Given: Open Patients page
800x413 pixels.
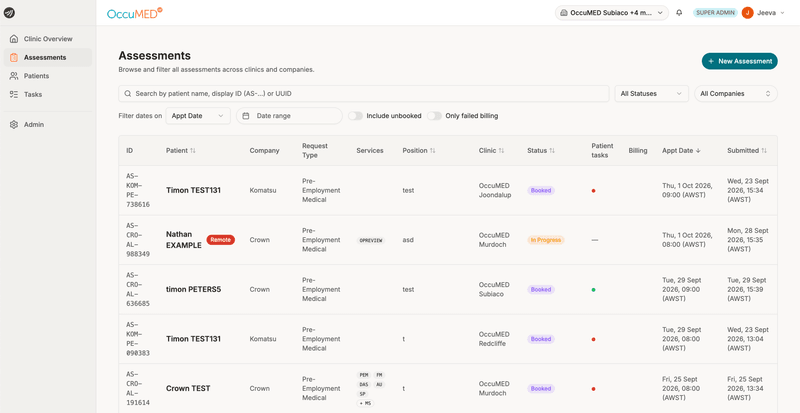Looking at the screenshot, I should [47, 76].
